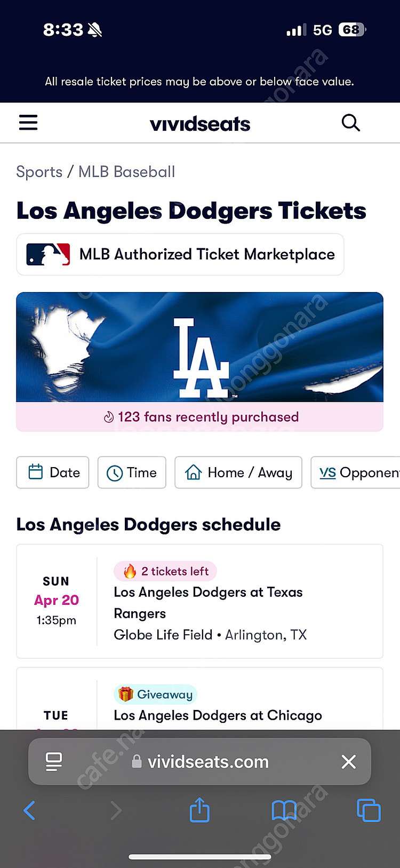Image resolution: width=400 pixels, height=868 pixels.
Task: Select the MLB Authorized Ticket Marketplace badge
Action: 180,255
